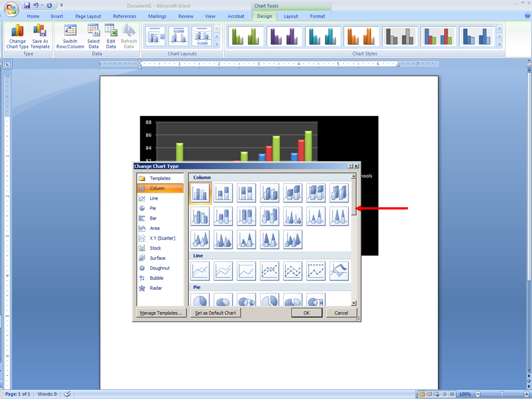Click Switch Row/Column icon

point(70,37)
